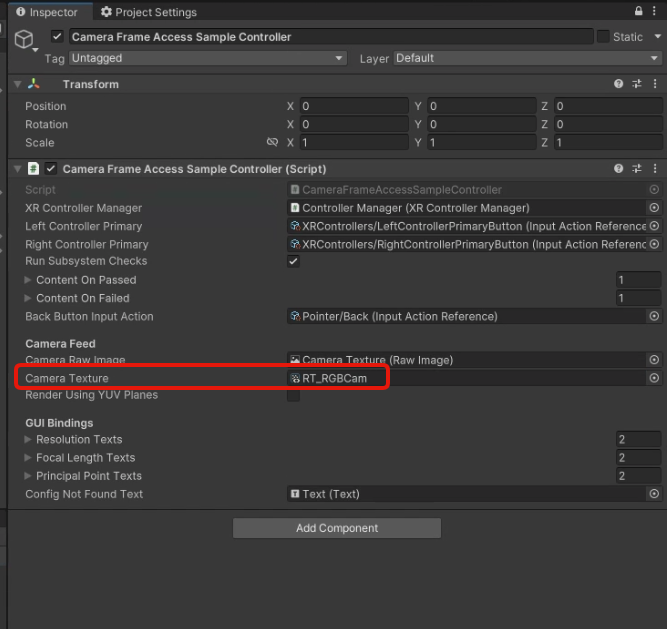The height and width of the screenshot is (629, 667).
Task: Click the Inspector lock icon
Action: pyautogui.click(x=640, y=11)
